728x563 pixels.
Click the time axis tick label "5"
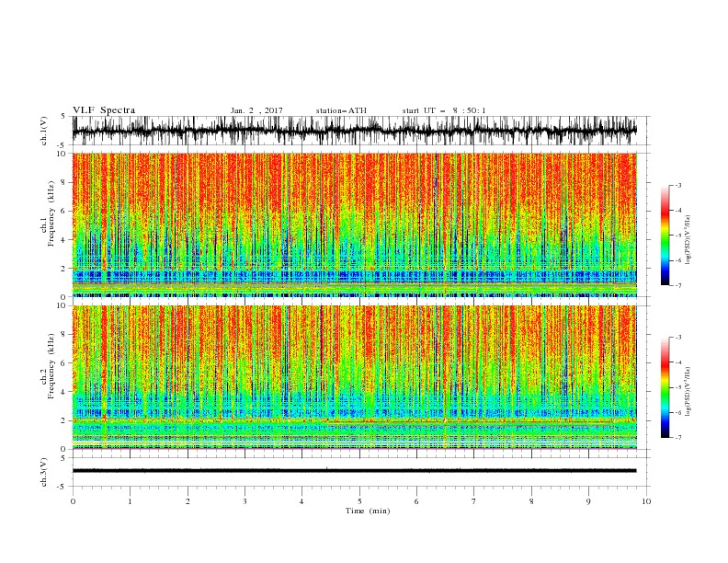coord(359,501)
